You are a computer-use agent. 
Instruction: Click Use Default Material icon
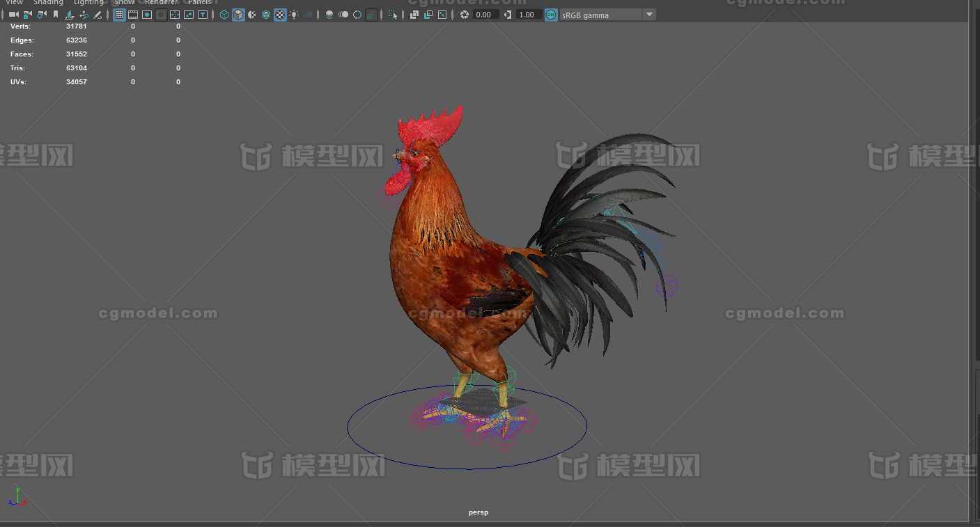pos(252,15)
